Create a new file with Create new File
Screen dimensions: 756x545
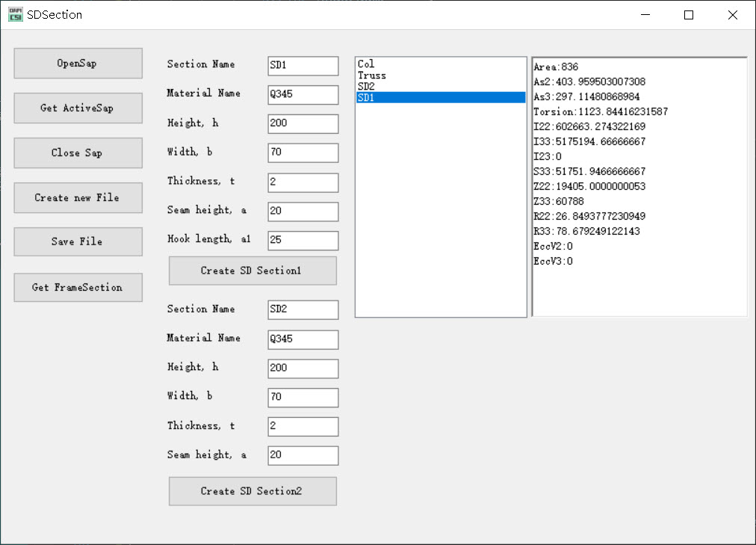pos(78,198)
